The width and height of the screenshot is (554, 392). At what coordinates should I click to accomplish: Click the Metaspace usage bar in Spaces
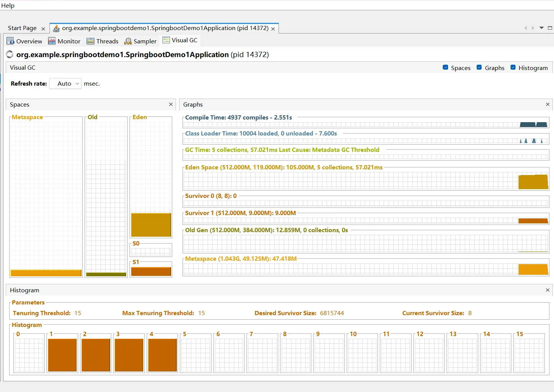tap(46, 273)
